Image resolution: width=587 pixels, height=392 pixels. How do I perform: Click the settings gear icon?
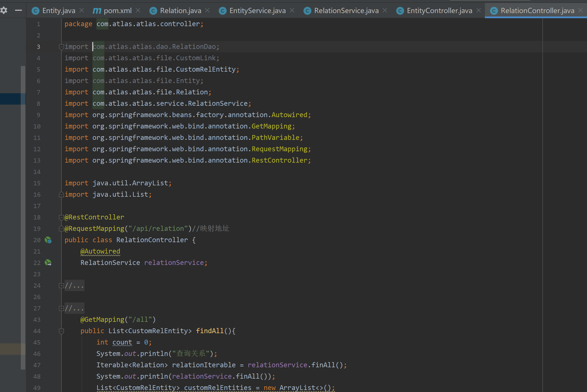pyautogui.click(x=4, y=11)
